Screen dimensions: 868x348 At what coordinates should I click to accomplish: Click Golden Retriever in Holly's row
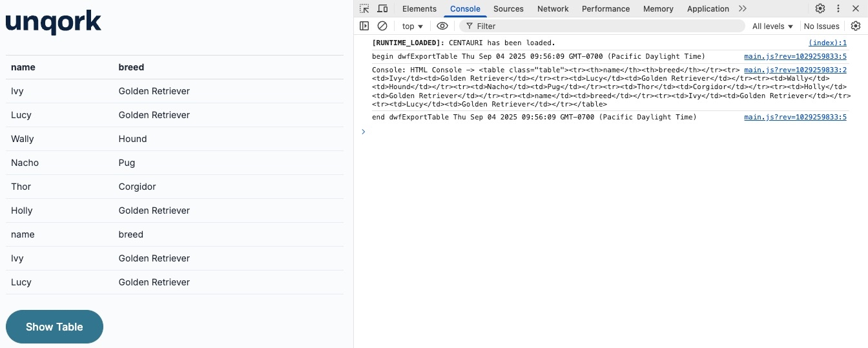(154, 210)
